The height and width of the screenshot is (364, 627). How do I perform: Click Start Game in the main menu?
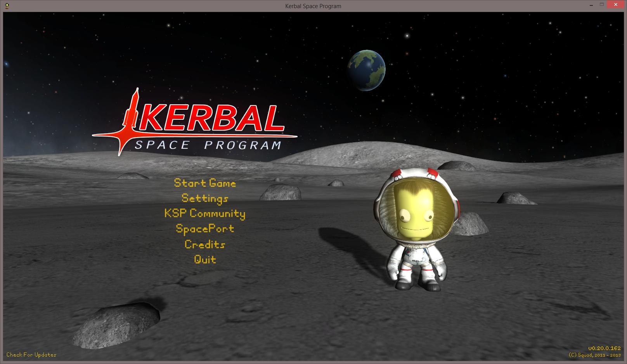click(205, 183)
